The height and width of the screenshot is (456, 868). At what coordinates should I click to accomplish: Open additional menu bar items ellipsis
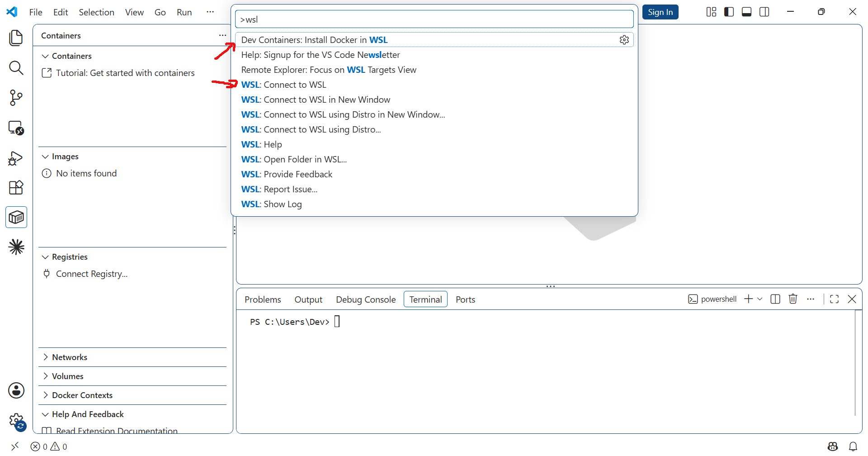click(210, 12)
